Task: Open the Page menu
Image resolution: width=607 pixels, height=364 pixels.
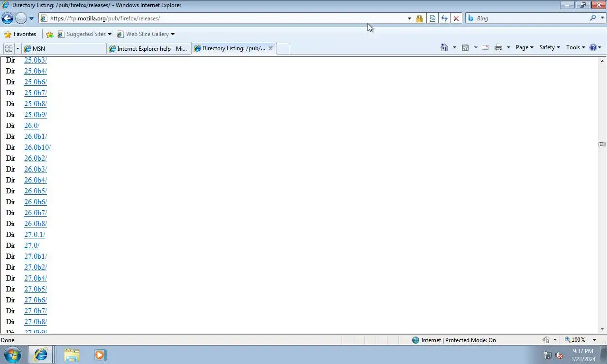Action: (524, 47)
